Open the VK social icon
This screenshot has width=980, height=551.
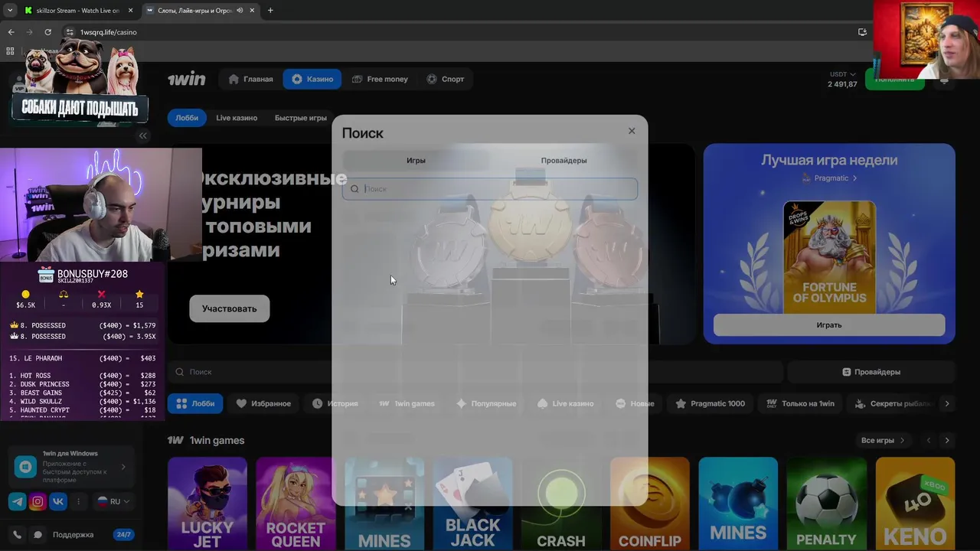click(x=58, y=502)
